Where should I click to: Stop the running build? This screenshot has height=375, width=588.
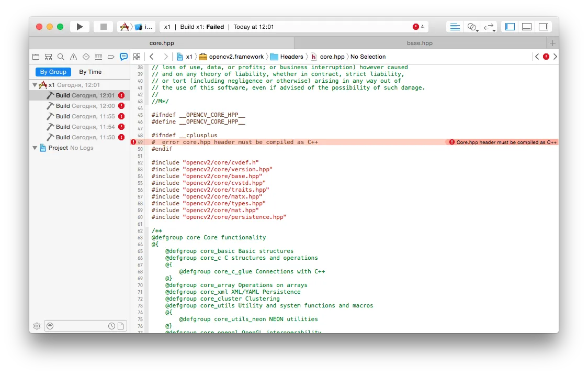click(x=104, y=27)
